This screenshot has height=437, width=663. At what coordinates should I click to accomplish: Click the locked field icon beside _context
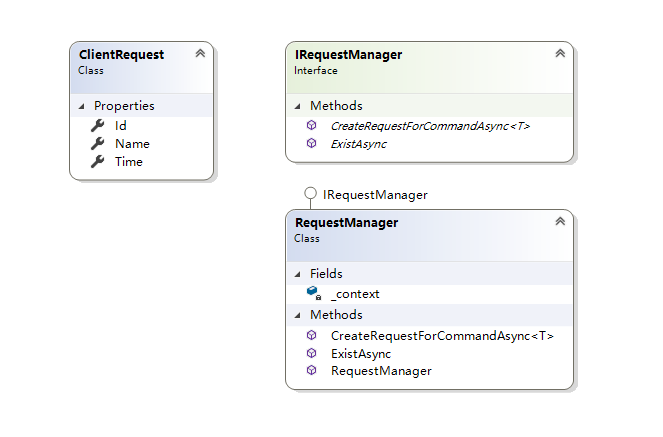pos(312,293)
